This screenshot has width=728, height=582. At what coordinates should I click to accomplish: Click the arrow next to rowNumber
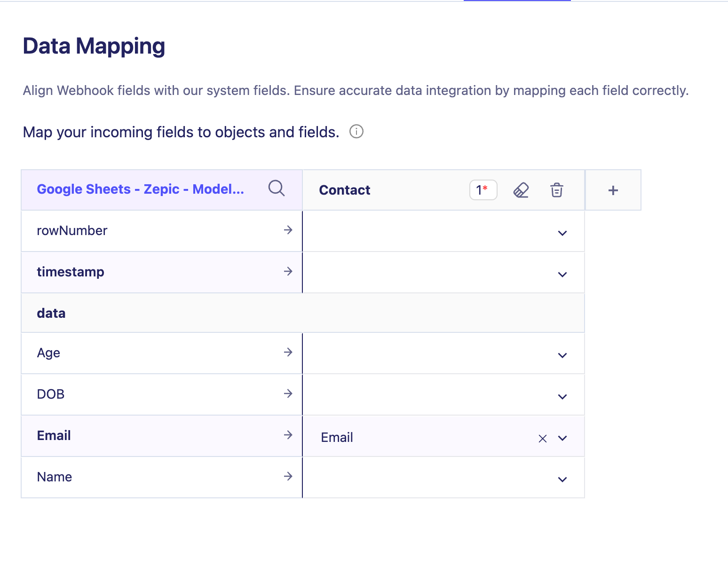pos(288,230)
